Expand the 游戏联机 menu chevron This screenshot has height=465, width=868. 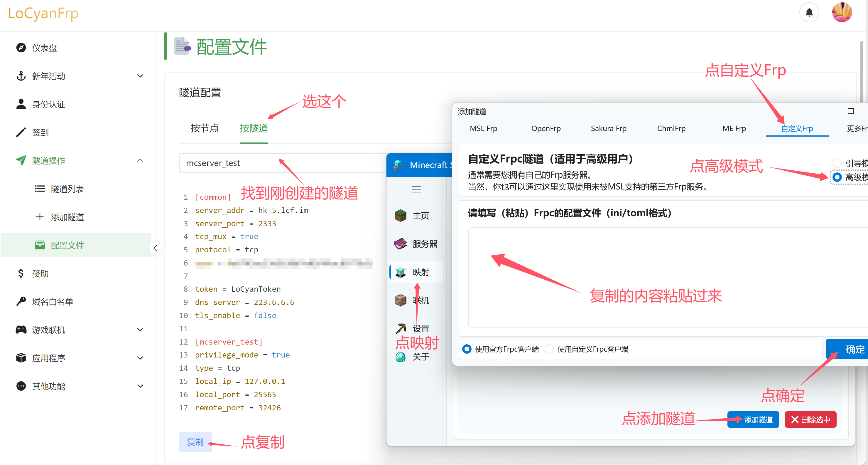coord(140,330)
